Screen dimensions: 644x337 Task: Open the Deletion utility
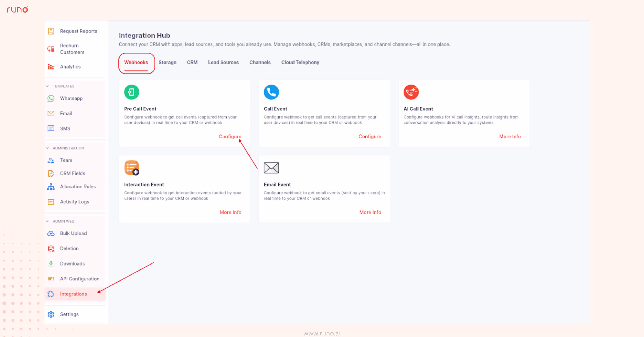coord(69,249)
